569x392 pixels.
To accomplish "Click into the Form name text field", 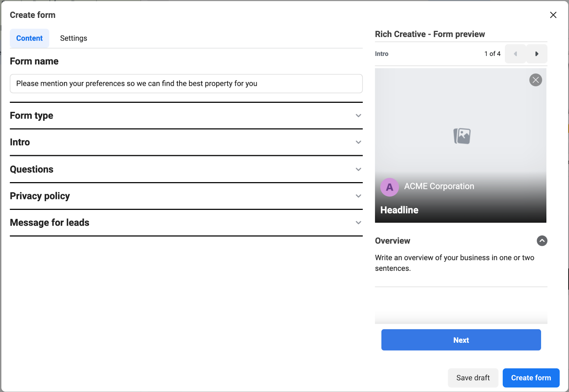I will click(186, 84).
